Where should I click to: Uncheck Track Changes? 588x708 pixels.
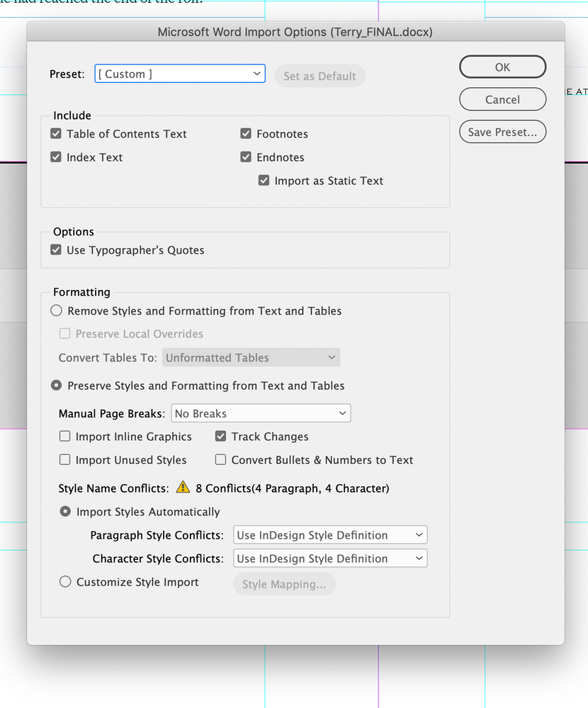click(x=220, y=436)
